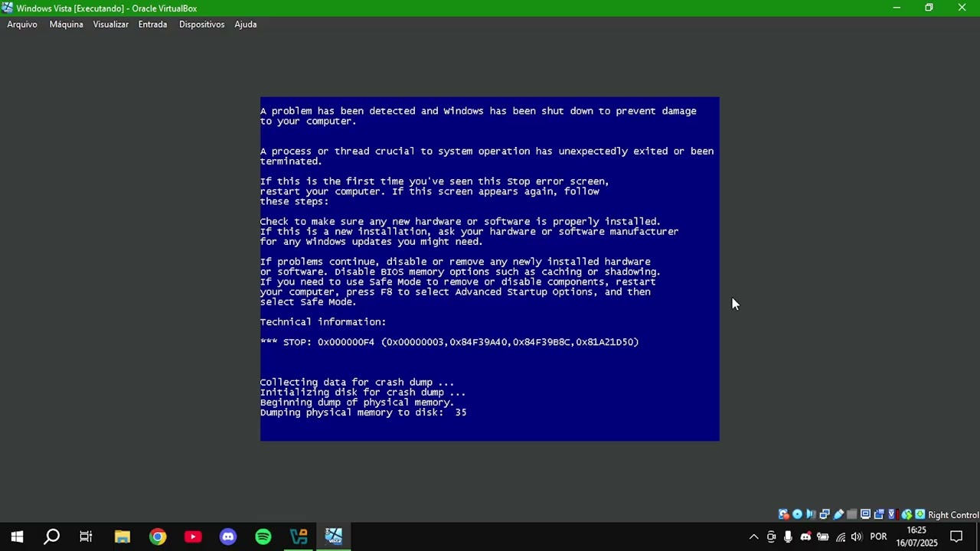The height and width of the screenshot is (551, 980).
Task: Open the Wi-Fi network tray icon
Action: pyautogui.click(x=841, y=537)
